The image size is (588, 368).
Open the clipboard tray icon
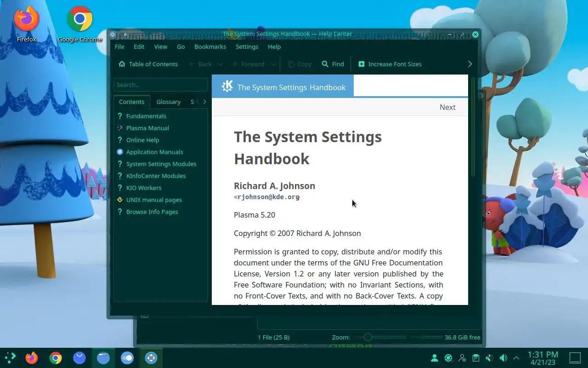476,358
